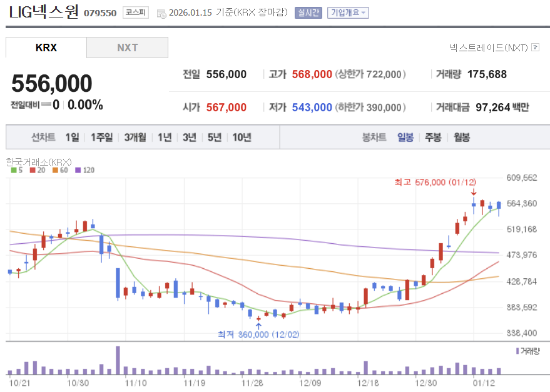The height and width of the screenshot is (392, 550).
Task: Click the green 5-day moving average swatch
Action: click(14, 170)
